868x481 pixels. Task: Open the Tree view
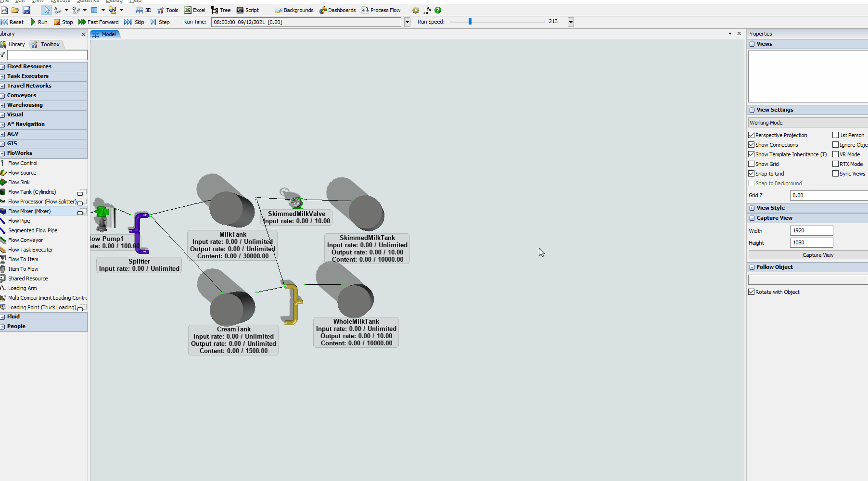(221, 10)
